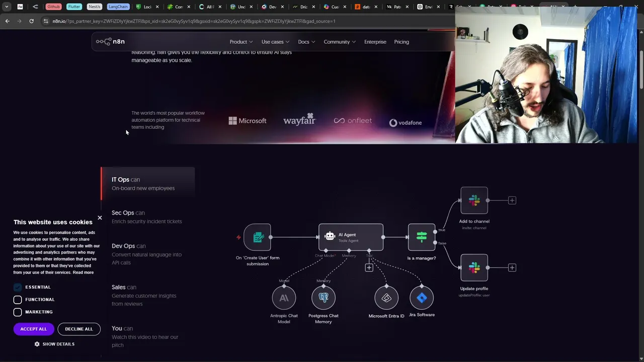Click the Postgres Chat Memory node icon

point(324,298)
